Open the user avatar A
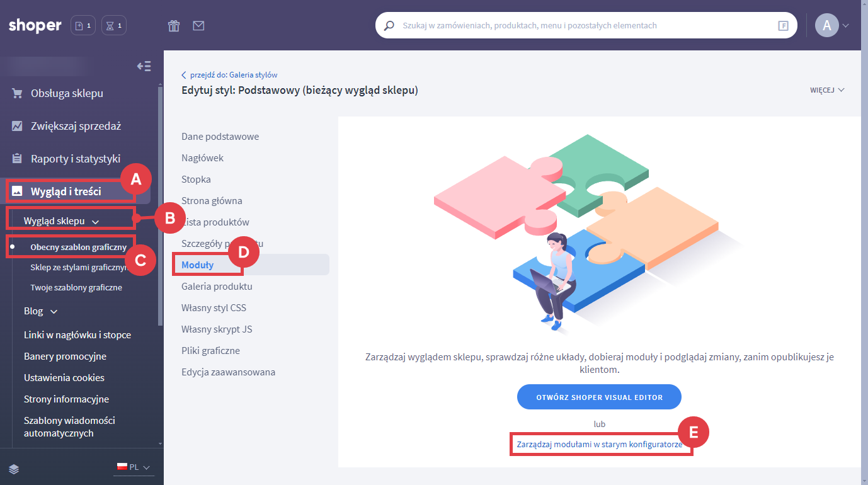The width and height of the screenshot is (868, 485). pos(827,25)
